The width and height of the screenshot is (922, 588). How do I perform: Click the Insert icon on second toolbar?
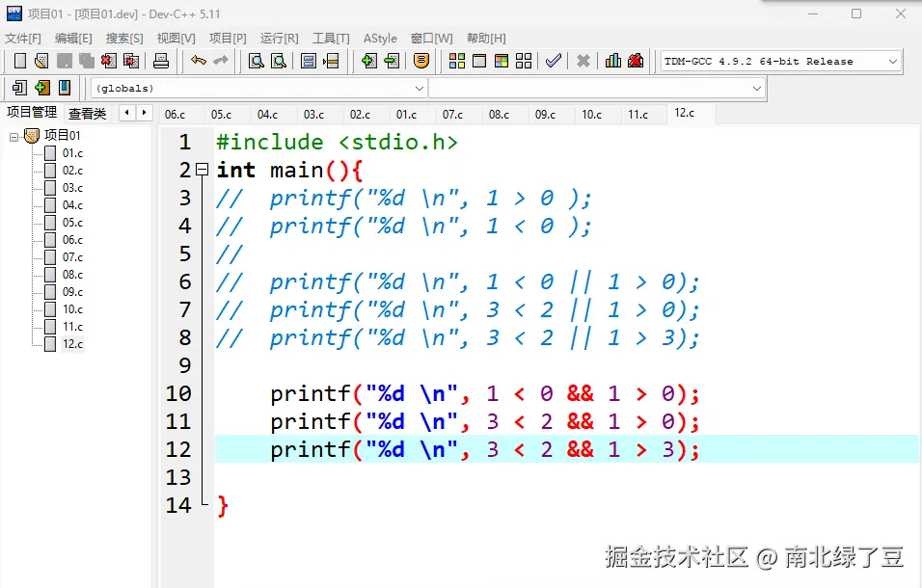coord(19,88)
